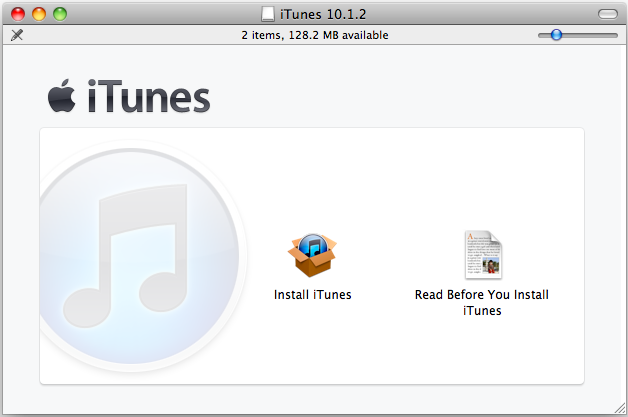Zoom the window with the green button
The image size is (628, 417).
(x=60, y=14)
